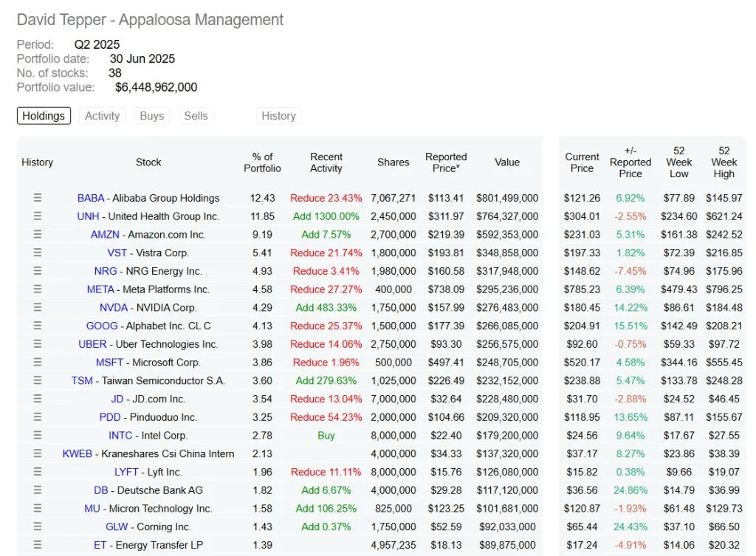Switch to the Sells tab
This screenshot has width=756, height=556.
click(196, 116)
